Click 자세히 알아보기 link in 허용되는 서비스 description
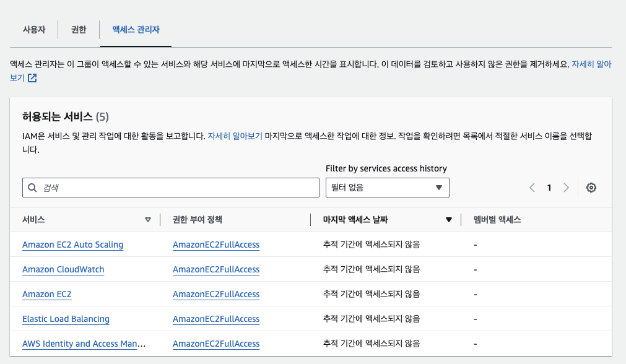The height and width of the screenshot is (364, 626). (235, 135)
